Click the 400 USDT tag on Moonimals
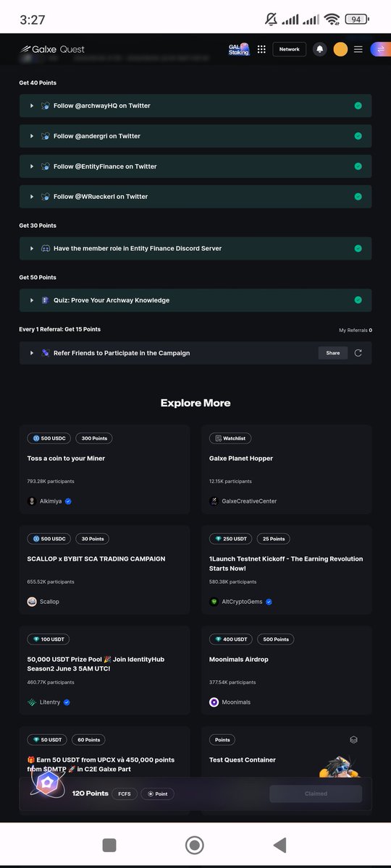 coord(232,639)
